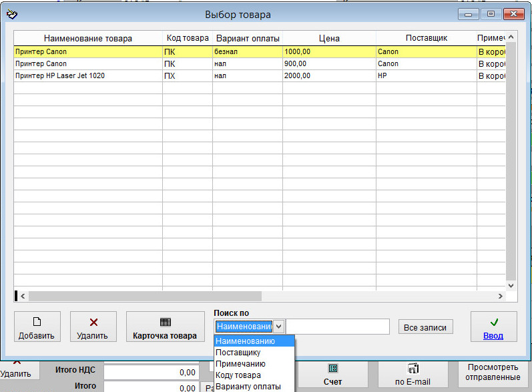Image resolution: width=532 pixels, height=392 pixels.
Task: Close the Выбор товара dialog
Action: 514,14
